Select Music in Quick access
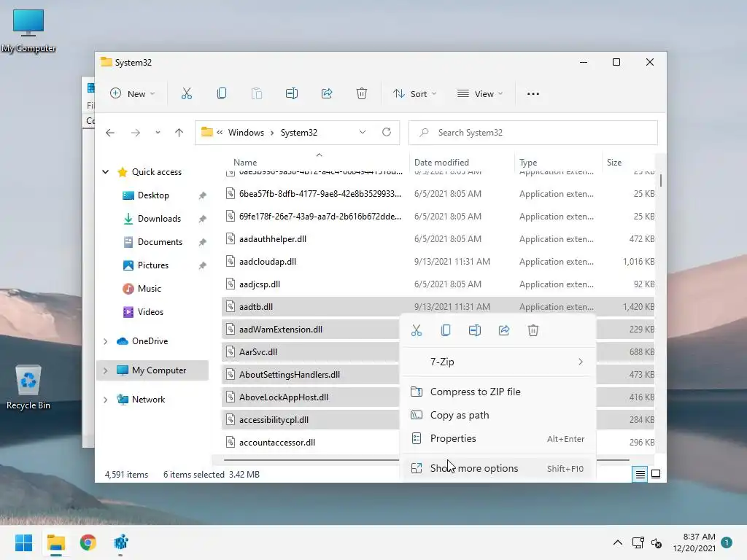 149,289
